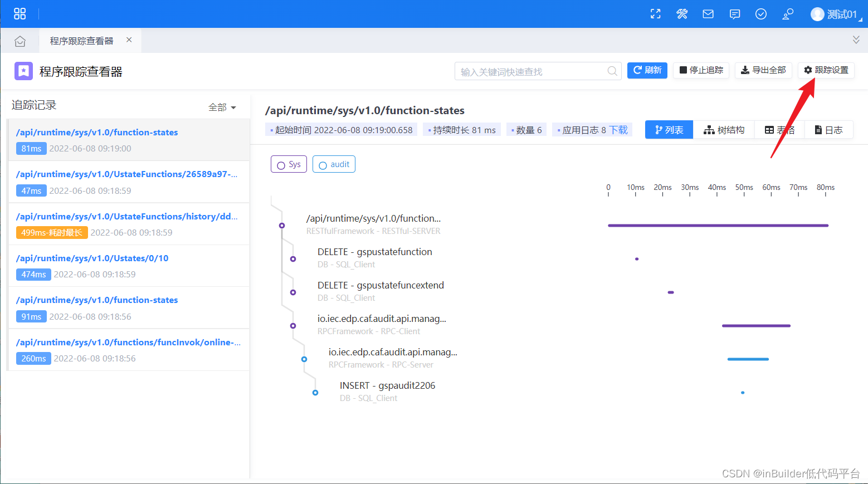Select the RESTful-SERVER function span row

(373, 224)
